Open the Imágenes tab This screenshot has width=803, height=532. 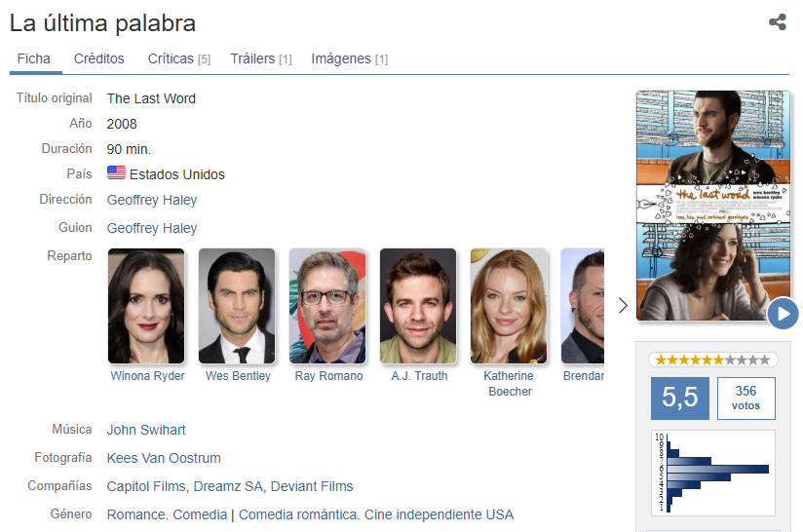point(350,58)
